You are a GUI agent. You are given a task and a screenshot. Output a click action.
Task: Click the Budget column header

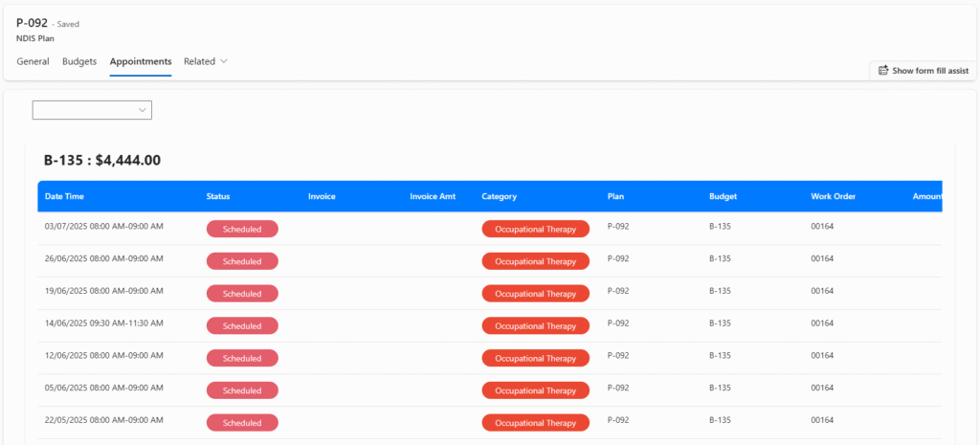click(x=723, y=196)
